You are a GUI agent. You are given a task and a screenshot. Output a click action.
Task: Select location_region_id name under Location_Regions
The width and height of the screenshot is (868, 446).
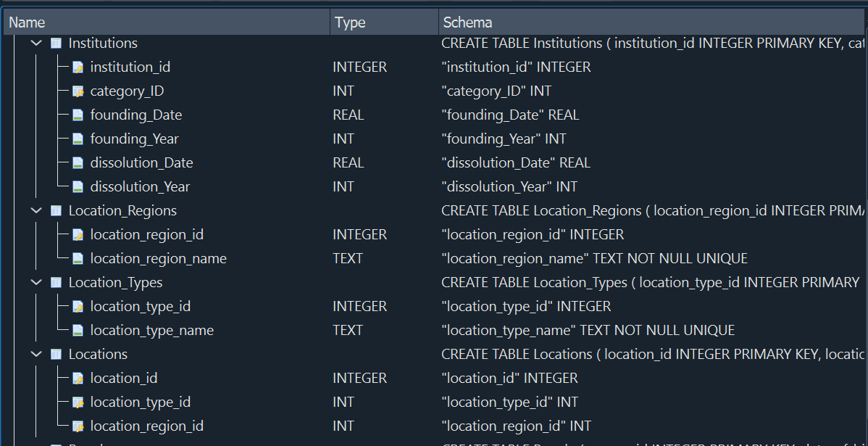point(146,234)
